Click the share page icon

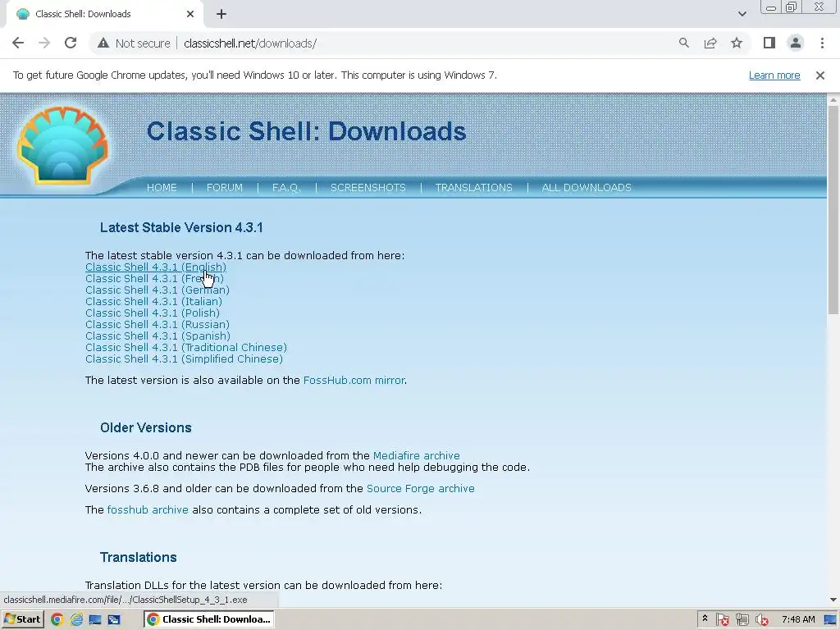click(x=710, y=43)
